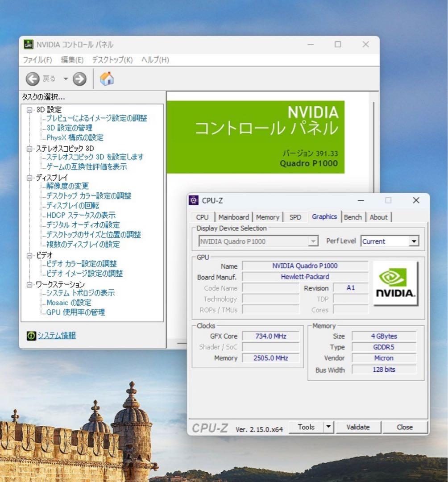The width and height of the screenshot is (448, 482).
Task: Click the forward navigation arrow
Action: tap(79, 79)
